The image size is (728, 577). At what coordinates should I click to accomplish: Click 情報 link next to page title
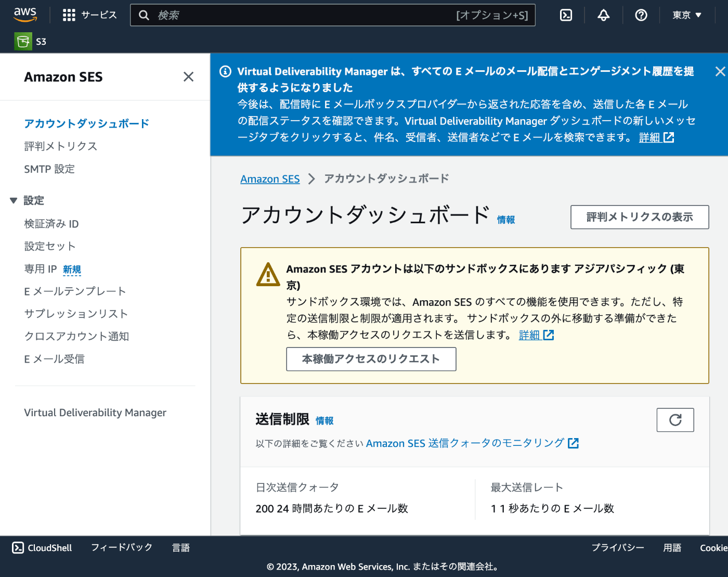click(506, 220)
